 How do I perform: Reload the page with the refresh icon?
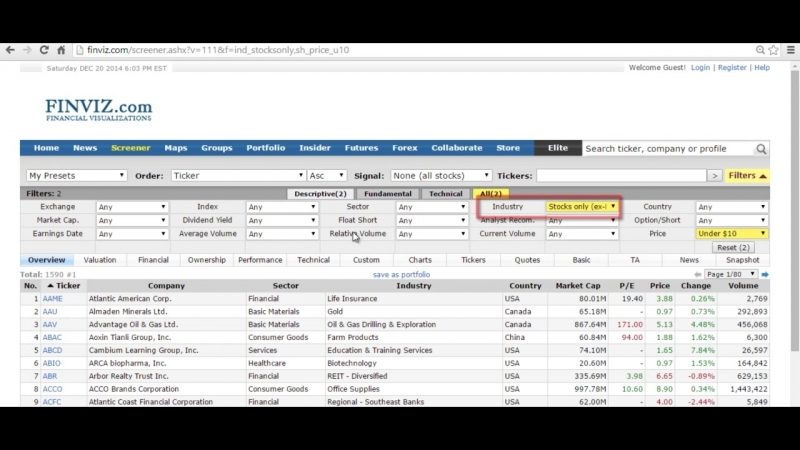point(44,50)
